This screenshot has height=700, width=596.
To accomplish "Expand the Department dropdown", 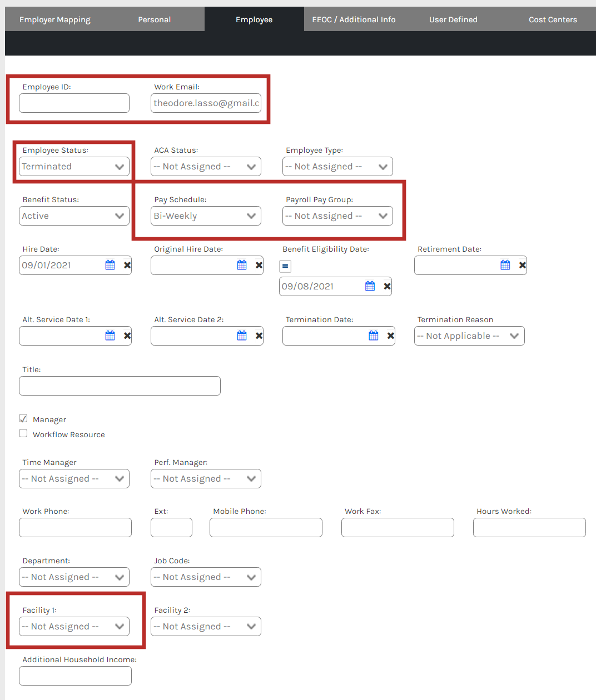I will tap(74, 577).
